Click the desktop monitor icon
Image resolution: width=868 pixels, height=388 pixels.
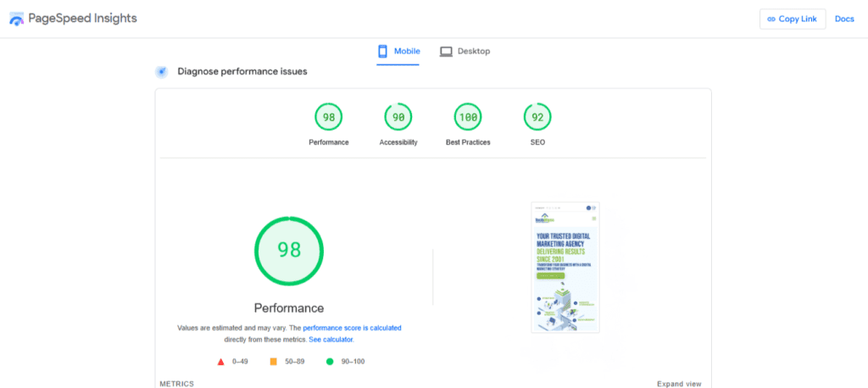tap(446, 52)
